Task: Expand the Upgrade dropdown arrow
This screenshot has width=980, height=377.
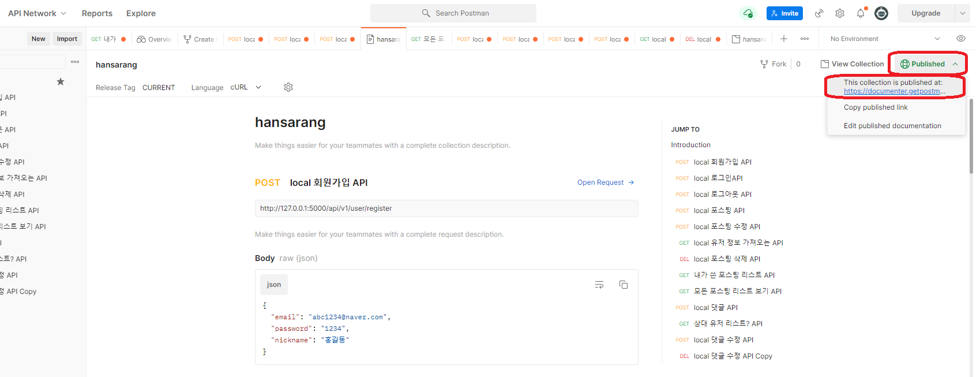Action: click(963, 13)
